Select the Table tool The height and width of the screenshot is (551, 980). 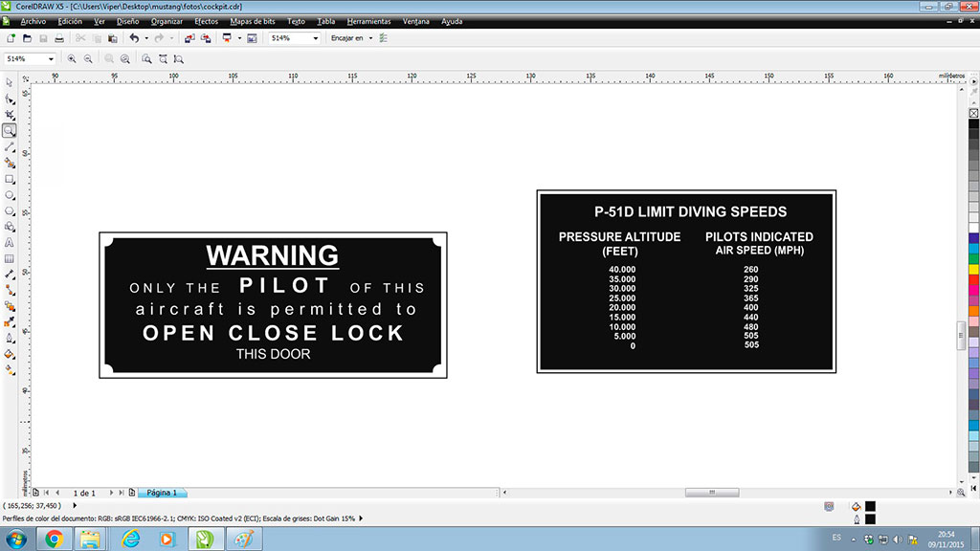click(10, 258)
